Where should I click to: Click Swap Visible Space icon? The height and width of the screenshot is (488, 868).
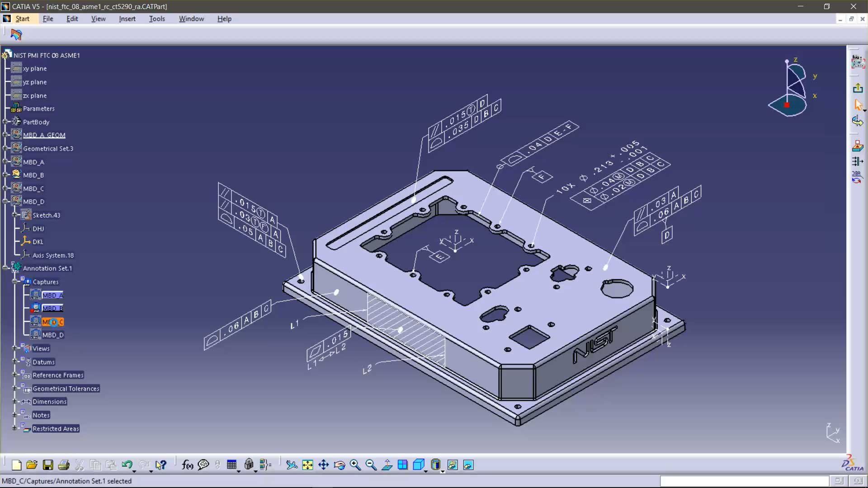468,465
